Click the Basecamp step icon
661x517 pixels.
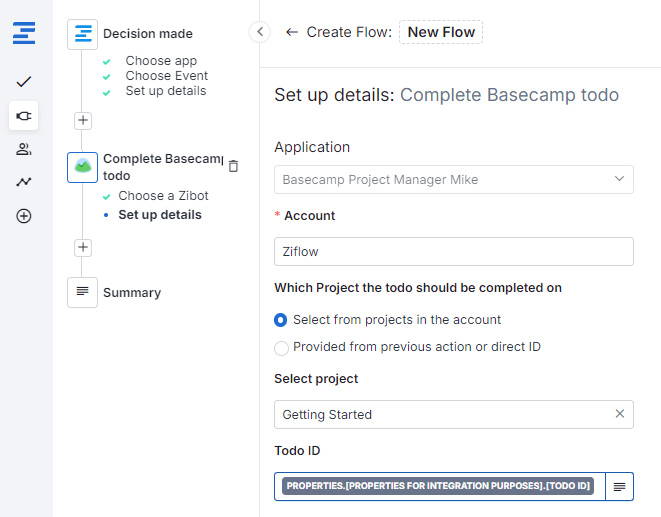[82, 167]
